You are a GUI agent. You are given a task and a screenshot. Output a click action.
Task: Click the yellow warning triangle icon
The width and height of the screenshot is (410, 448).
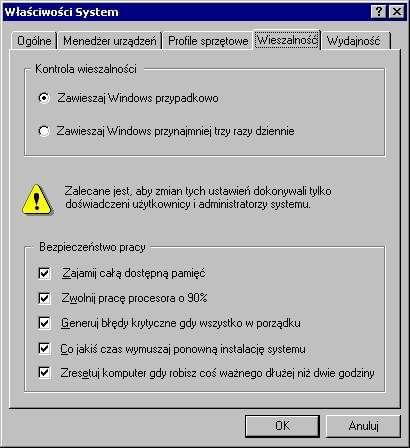click(x=37, y=200)
